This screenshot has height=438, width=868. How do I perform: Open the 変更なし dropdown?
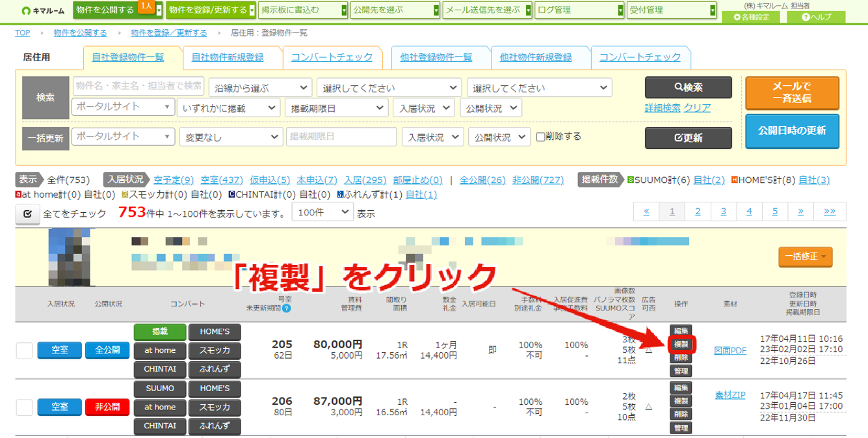pos(231,137)
